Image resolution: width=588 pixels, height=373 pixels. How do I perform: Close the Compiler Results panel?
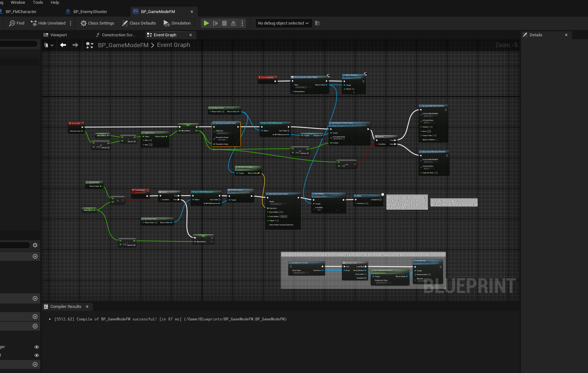point(87,307)
